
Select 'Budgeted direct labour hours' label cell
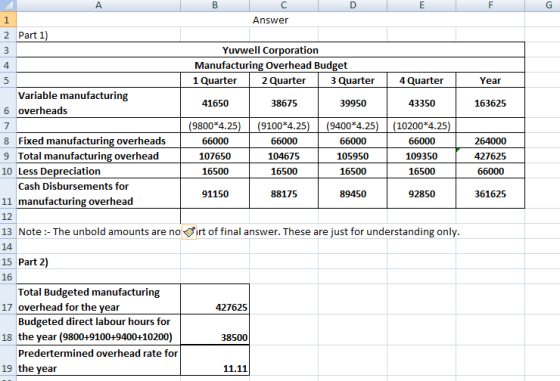pyautogui.click(x=99, y=330)
